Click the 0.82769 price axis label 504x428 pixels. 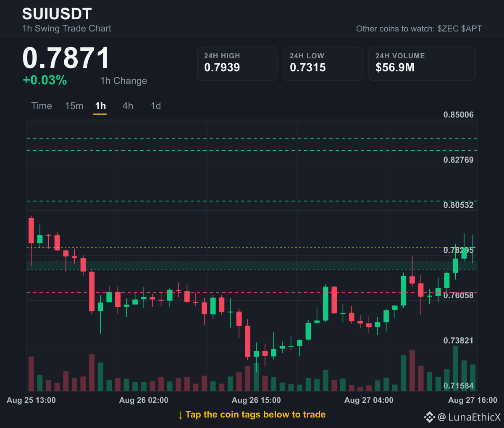tap(458, 160)
